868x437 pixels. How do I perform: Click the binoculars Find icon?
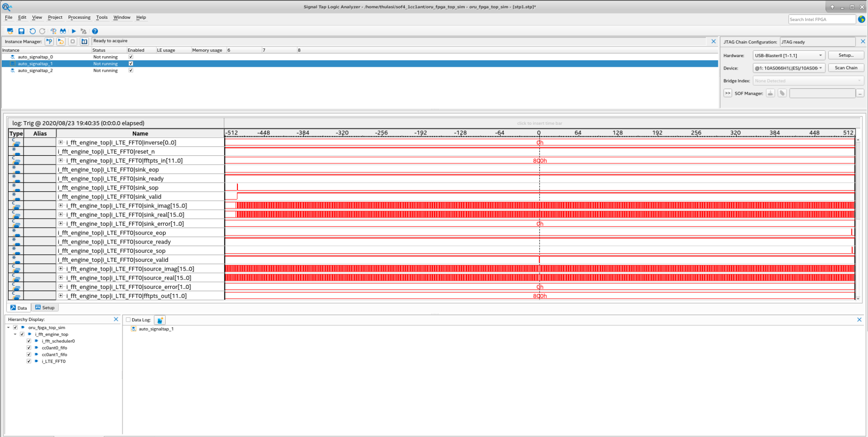(x=63, y=31)
